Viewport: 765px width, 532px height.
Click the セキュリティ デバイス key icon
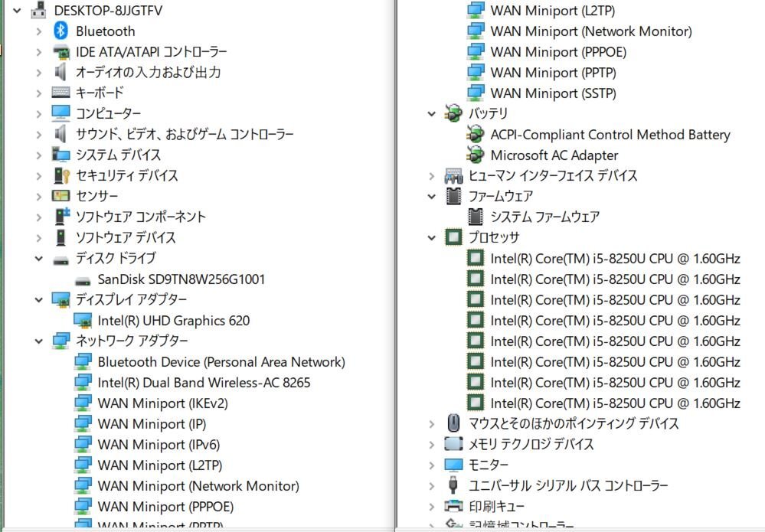click(x=61, y=175)
